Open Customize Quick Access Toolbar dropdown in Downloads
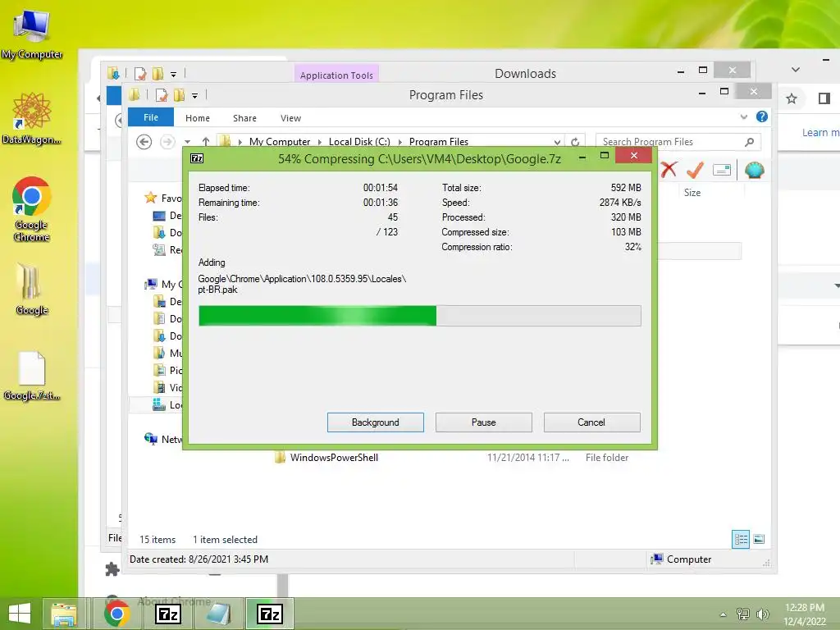 coord(173,75)
